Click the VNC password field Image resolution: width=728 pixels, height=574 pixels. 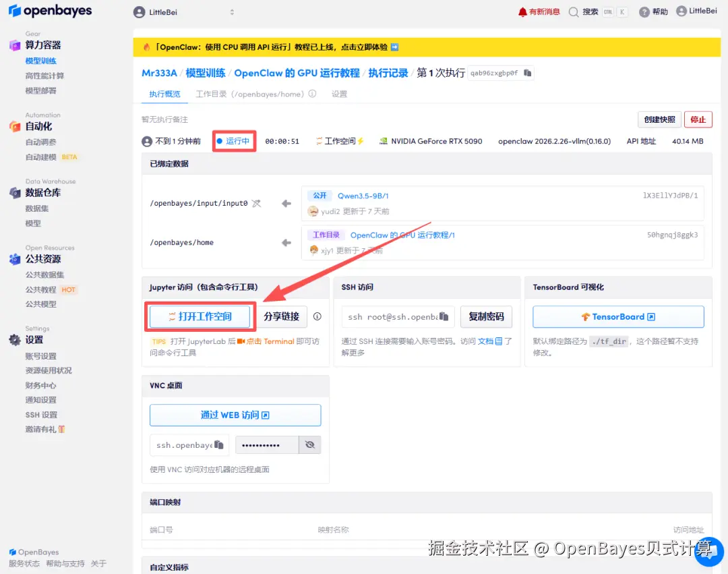click(267, 445)
